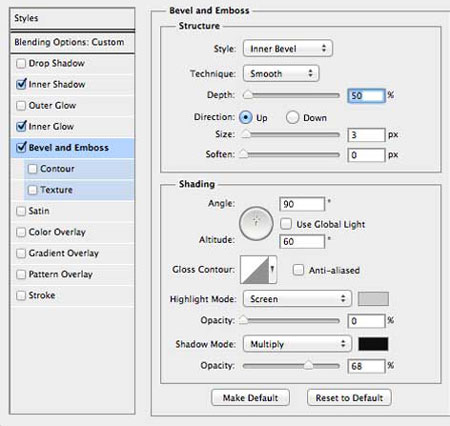The width and height of the screenshot is (450, 426).
Task: Click the Highlight Opacity slider handle
Action: [244, 320]
